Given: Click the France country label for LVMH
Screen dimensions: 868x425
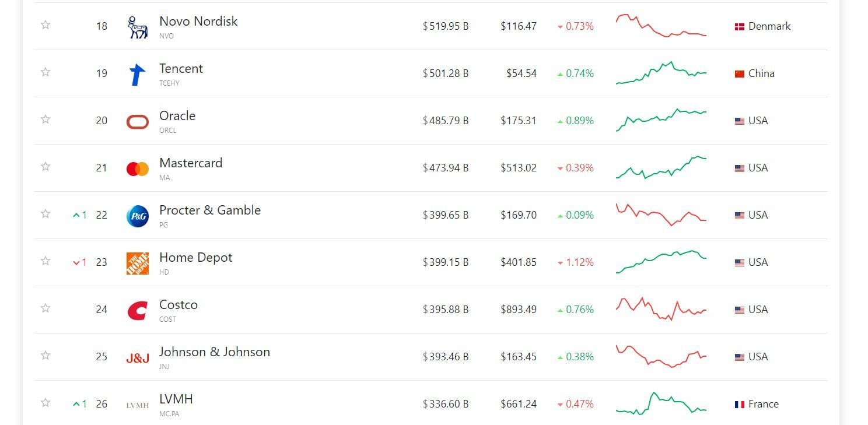Looking at the screenshot, I should tap(763, 404).
